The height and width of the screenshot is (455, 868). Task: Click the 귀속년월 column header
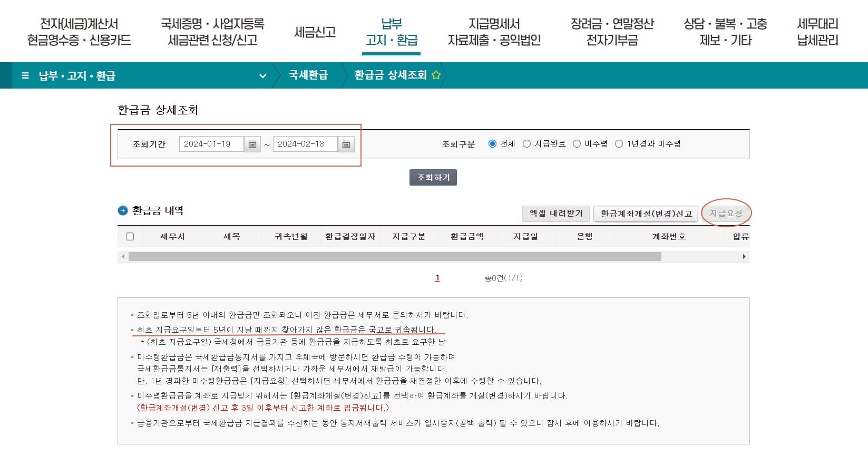click(x=291, y=237)
